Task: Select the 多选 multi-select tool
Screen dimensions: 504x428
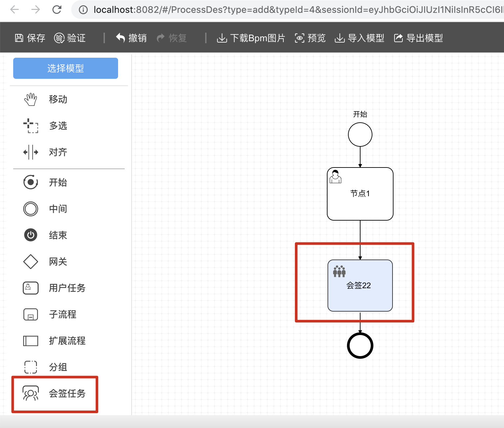Action: coord(58,126)
